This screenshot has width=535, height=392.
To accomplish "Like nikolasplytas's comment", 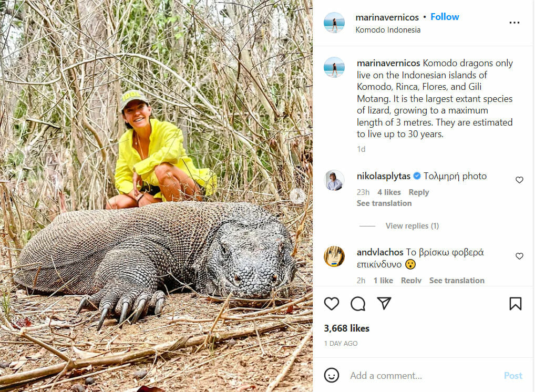I will pos(519,180).
